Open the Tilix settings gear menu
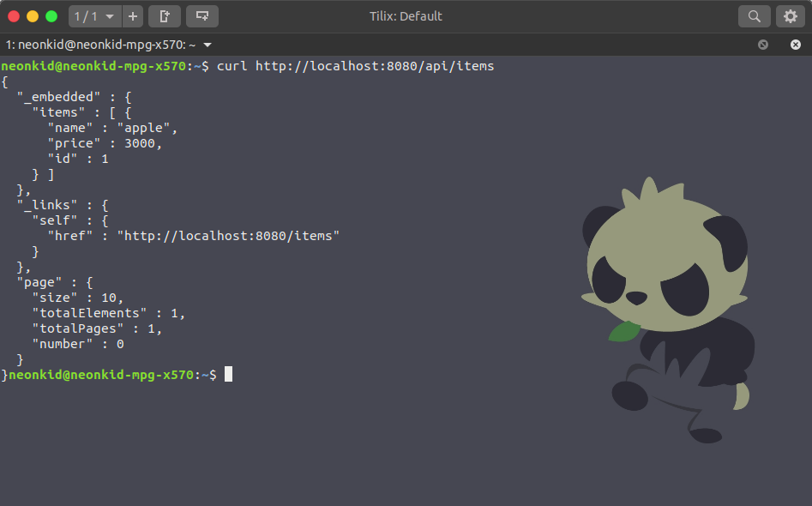 tap(791, 16)
